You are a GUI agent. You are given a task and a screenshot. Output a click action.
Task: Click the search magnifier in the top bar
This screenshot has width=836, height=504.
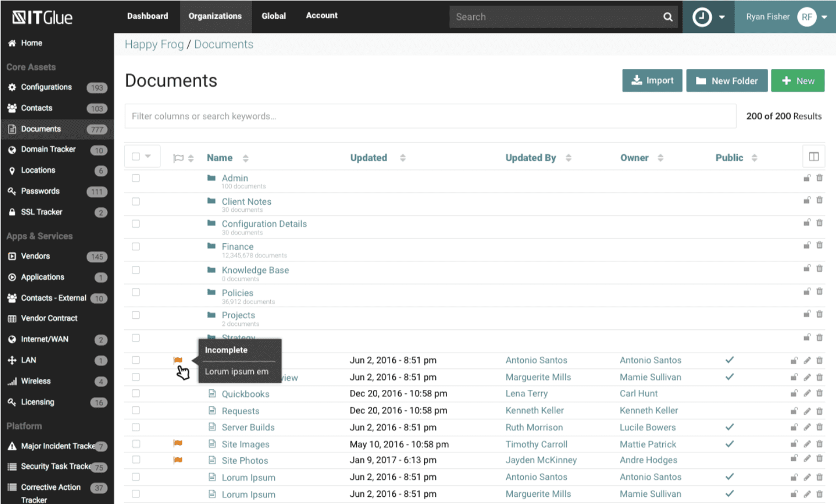coord(667,17)
